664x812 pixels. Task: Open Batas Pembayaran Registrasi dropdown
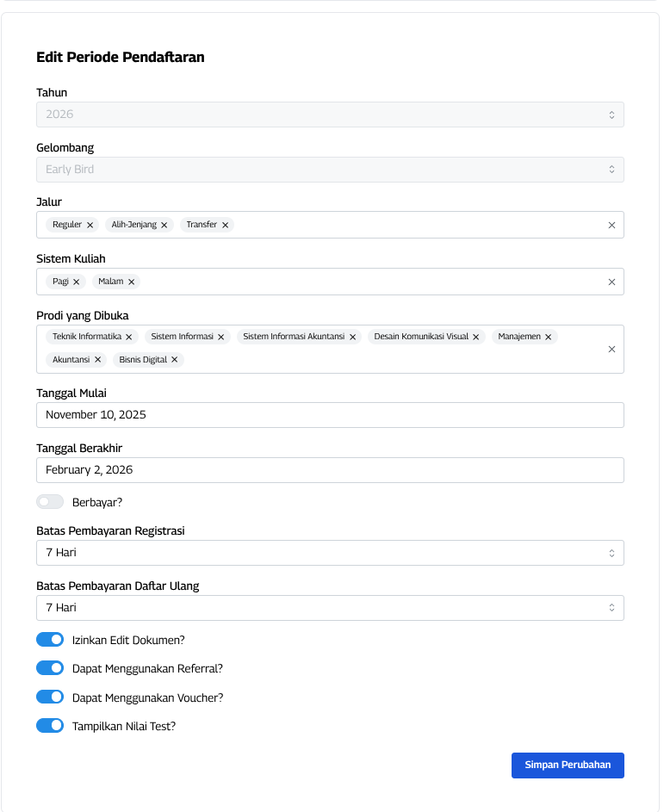click(330, 553)
